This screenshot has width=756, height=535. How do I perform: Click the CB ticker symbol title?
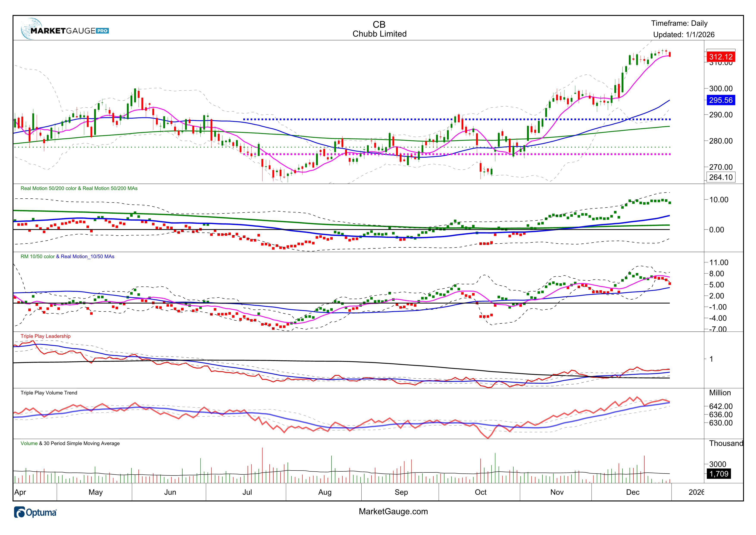point(379,25)
